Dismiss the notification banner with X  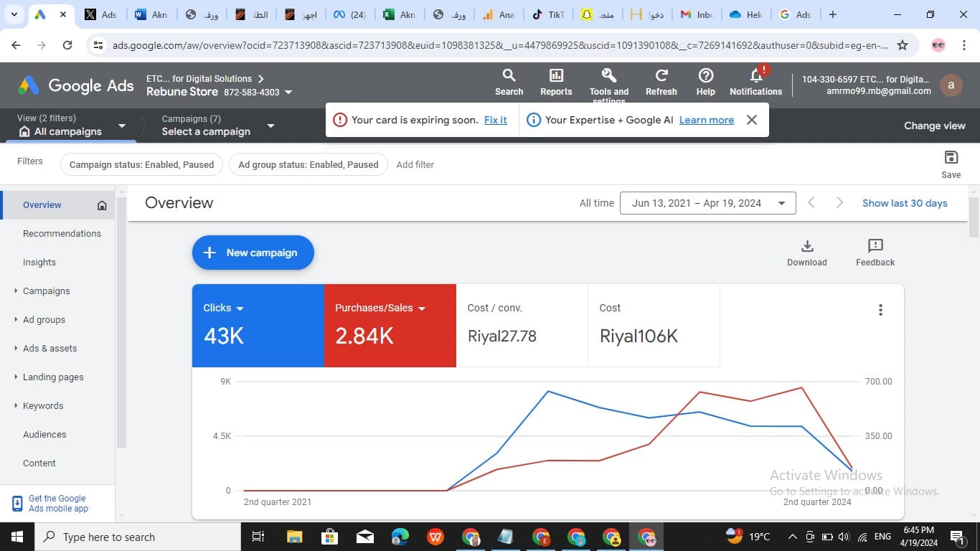(752, 120)
